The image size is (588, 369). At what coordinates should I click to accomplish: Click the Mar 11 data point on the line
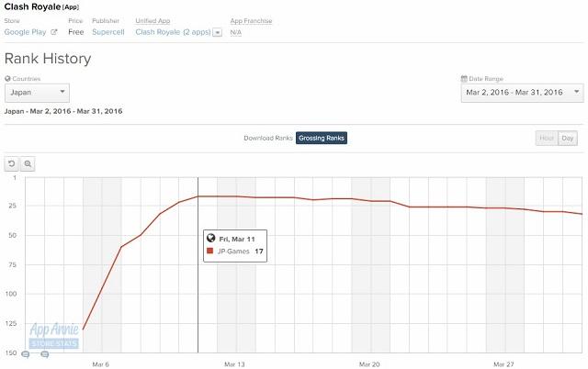tap(198, 196)
